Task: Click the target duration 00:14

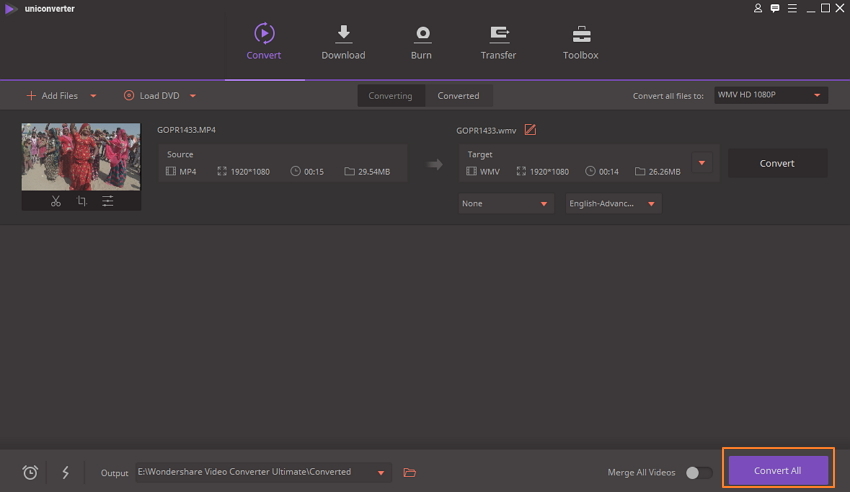Action: click(602, 171)
